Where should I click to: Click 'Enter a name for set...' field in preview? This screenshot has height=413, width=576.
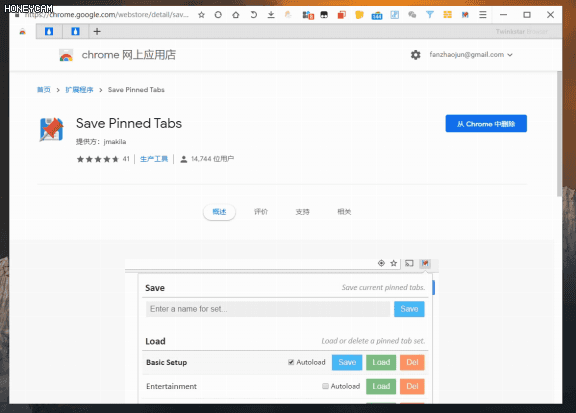[x=268, y=309]
